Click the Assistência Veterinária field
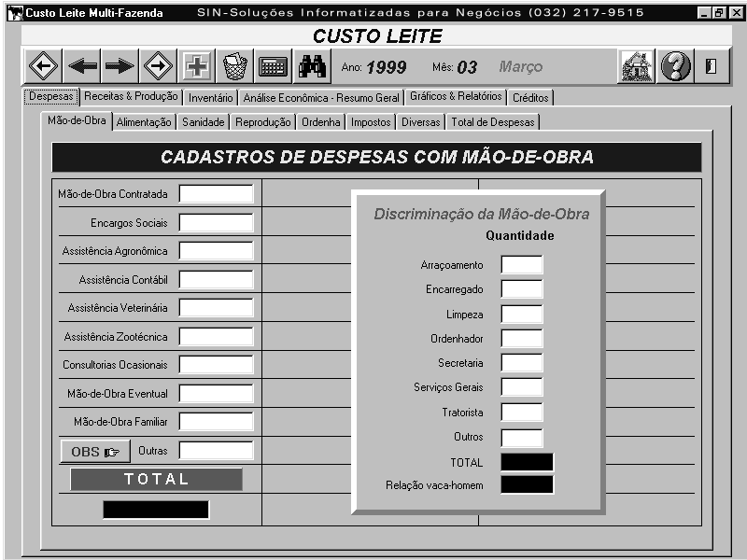Screen dimensions: 747x560 tap(217, 308)
